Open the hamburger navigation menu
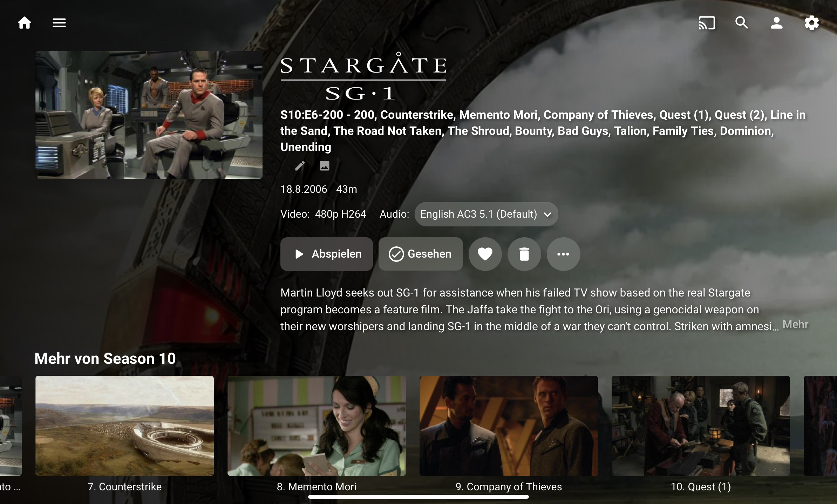The height and width of the screenshot is (504, 837). 59,23
